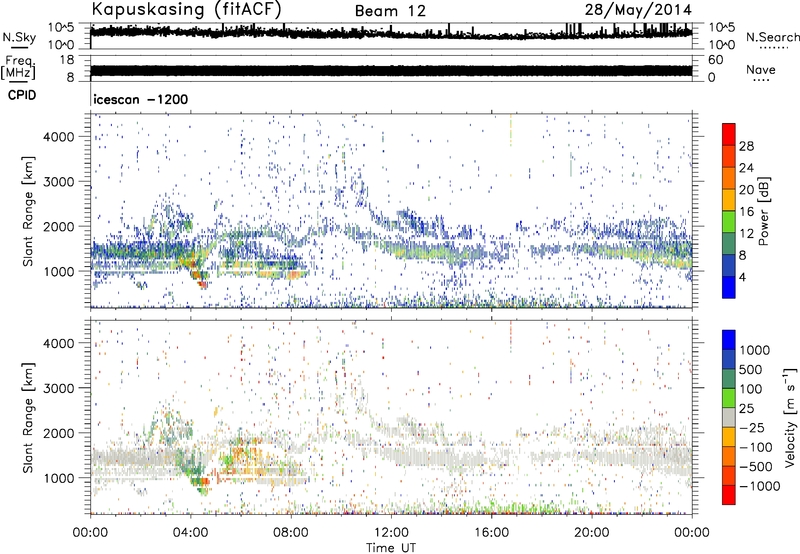The width and height of the screenshot is (800, 554).
Task: Click the 'Beam 12' label
Action: (x=390, y=11)
